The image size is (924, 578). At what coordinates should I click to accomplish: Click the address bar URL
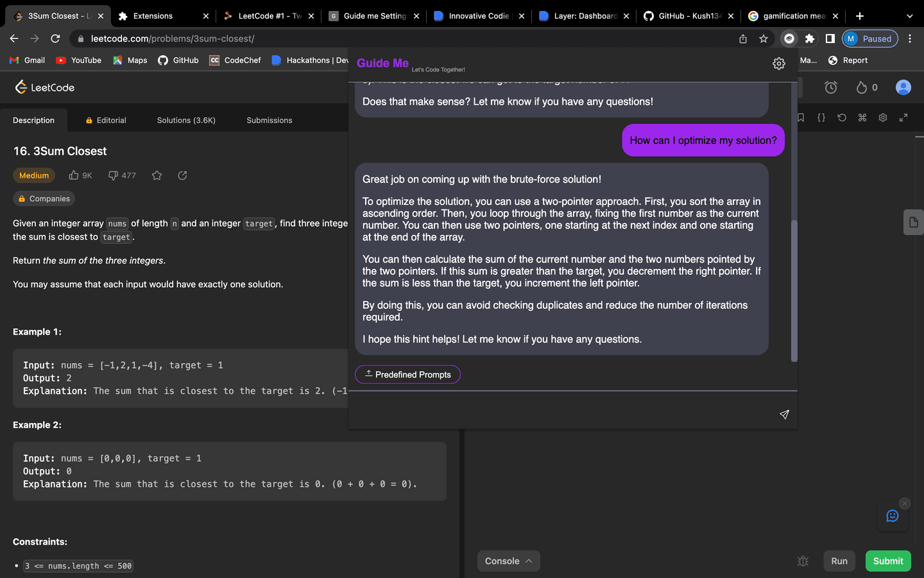coord(173,39)
